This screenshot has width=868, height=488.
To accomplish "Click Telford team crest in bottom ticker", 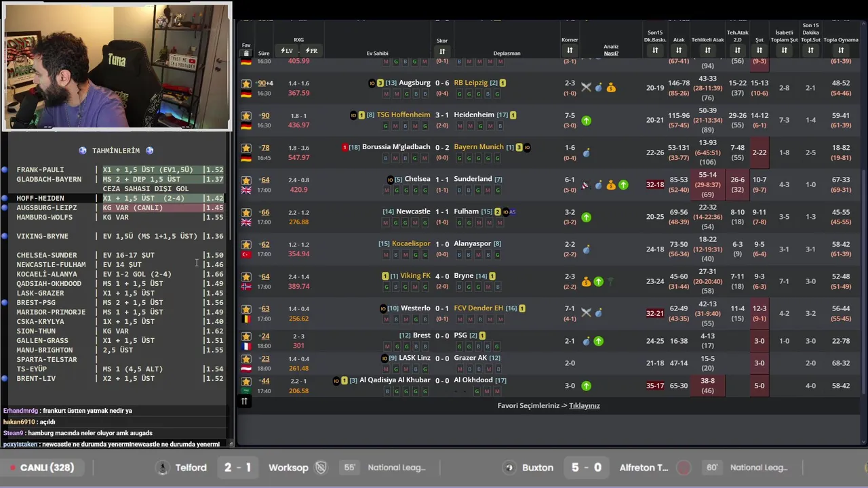I will pos(162,468).
